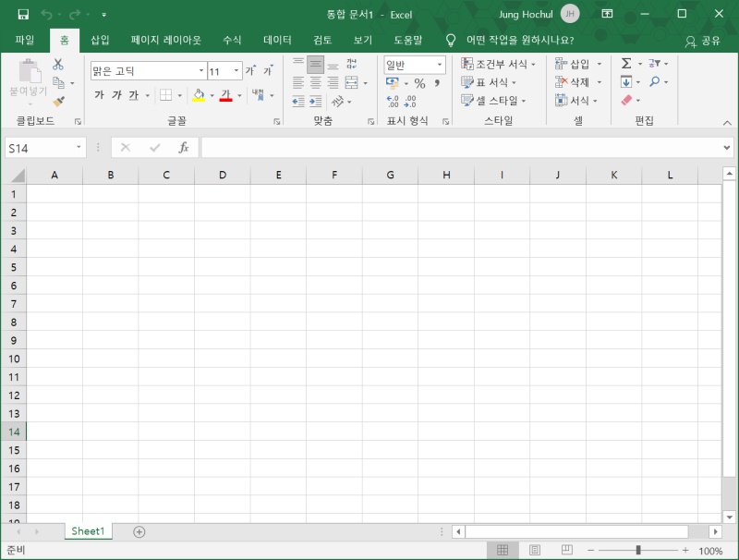Click the Cut scissors icon

pos(58,64)
